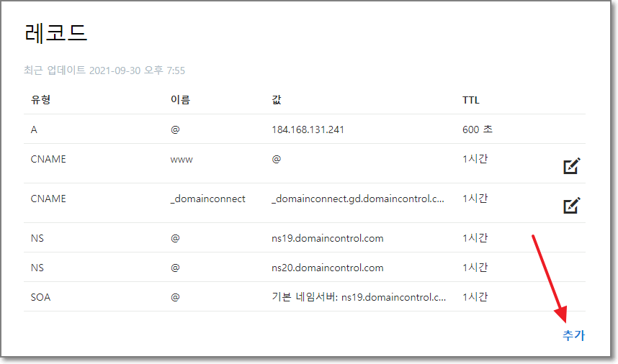The width and height of the screenshot is (618, 364).
Task: Click the @ name in A row
Action: (175, 129)
